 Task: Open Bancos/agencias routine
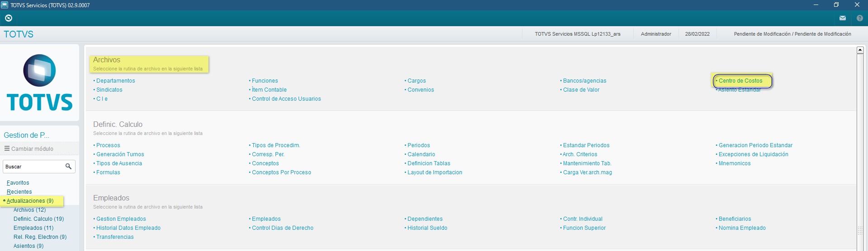click(x=584, y=81)
